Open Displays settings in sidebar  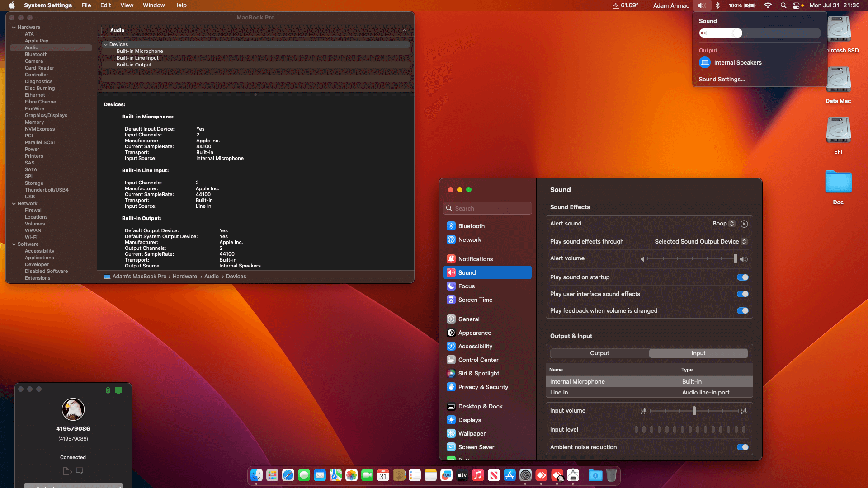[469, 420]
